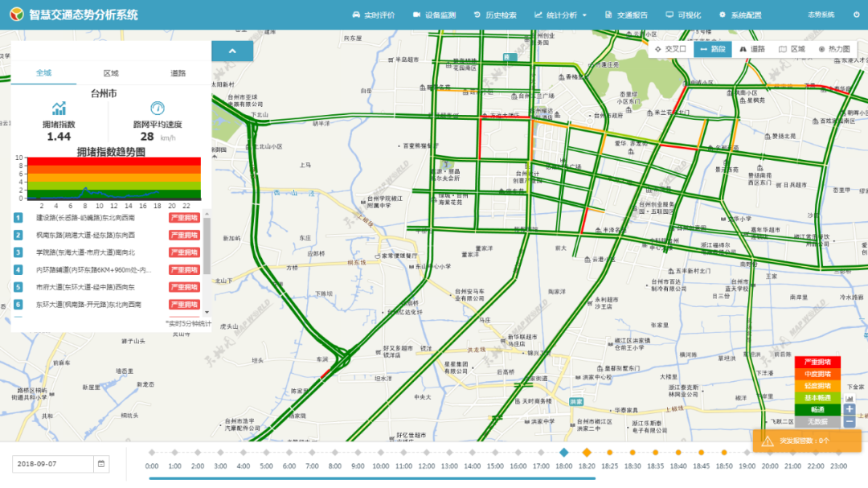Zoom out the map with minus button
The image size is (868, 488).
click(x=850, y=421)
